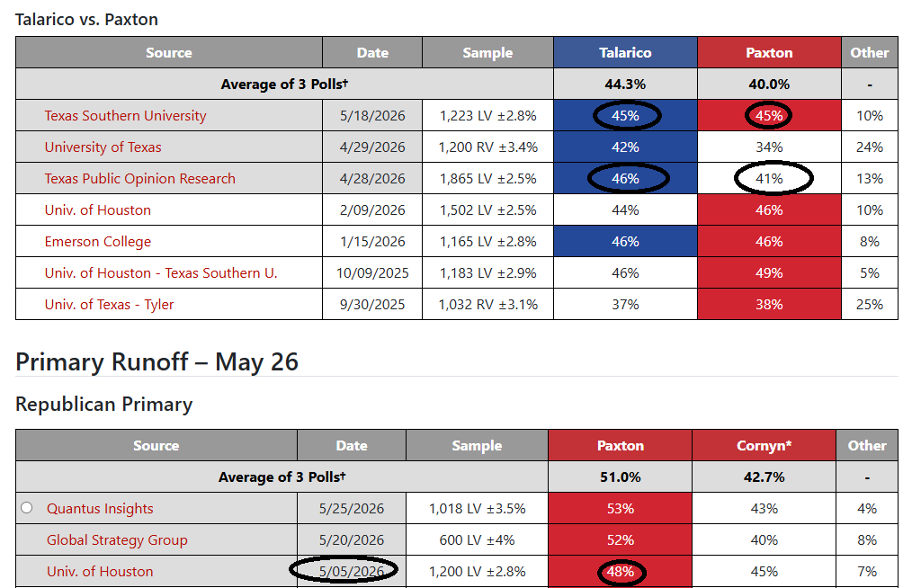Open the University of Texas poll link
Image resolution: width=903 pixels, height=588 pixels.
click(x=103, y=147)
